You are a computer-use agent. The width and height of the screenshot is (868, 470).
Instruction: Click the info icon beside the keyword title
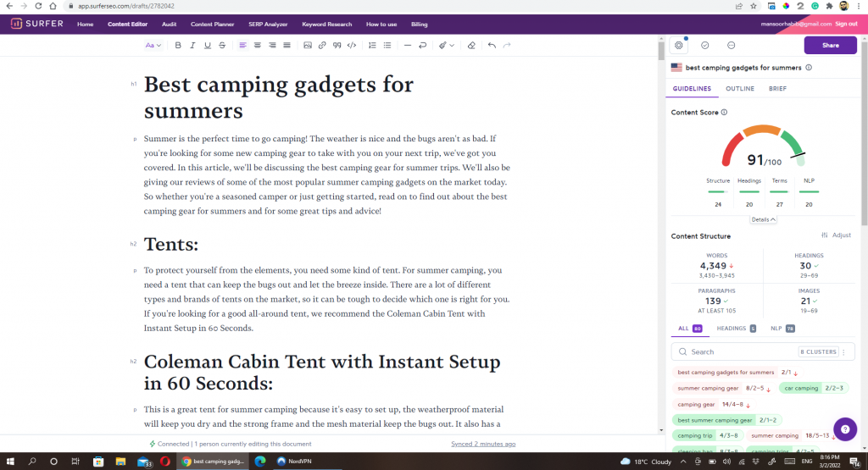click(x=809, y=68)
